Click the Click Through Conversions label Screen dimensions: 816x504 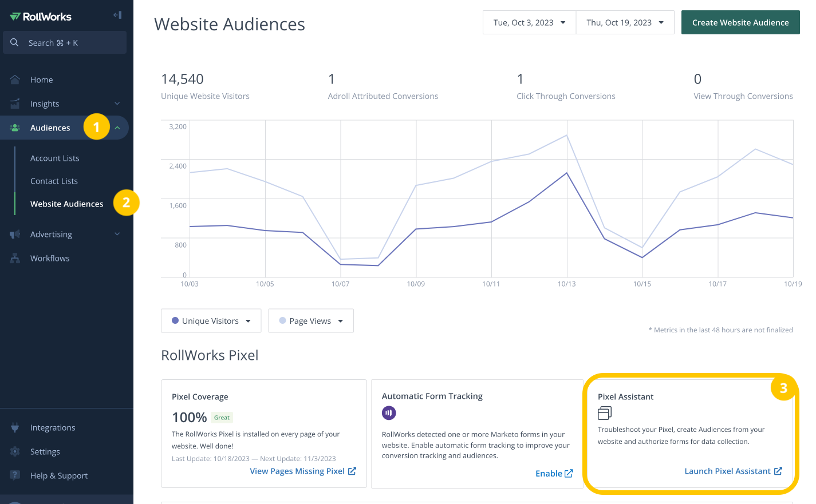pos(566,96)
